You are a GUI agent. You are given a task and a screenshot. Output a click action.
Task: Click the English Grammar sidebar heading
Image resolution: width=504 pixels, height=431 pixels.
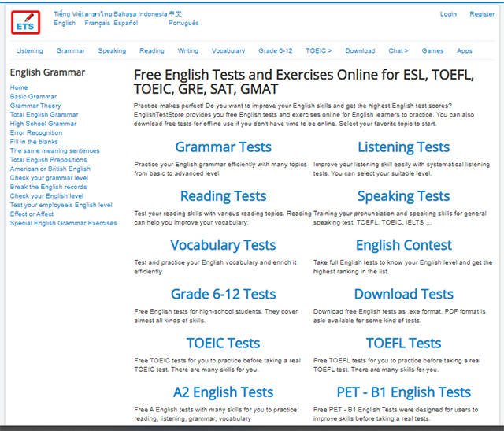click(x=47, y=72)
